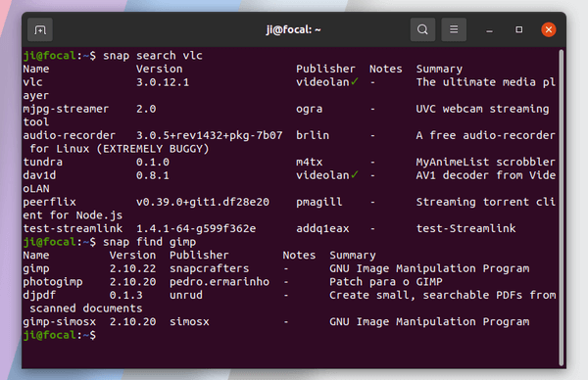Click the 'snap search vlc' command text
Viewport: 588px width, 380px height.
[153, 56]
